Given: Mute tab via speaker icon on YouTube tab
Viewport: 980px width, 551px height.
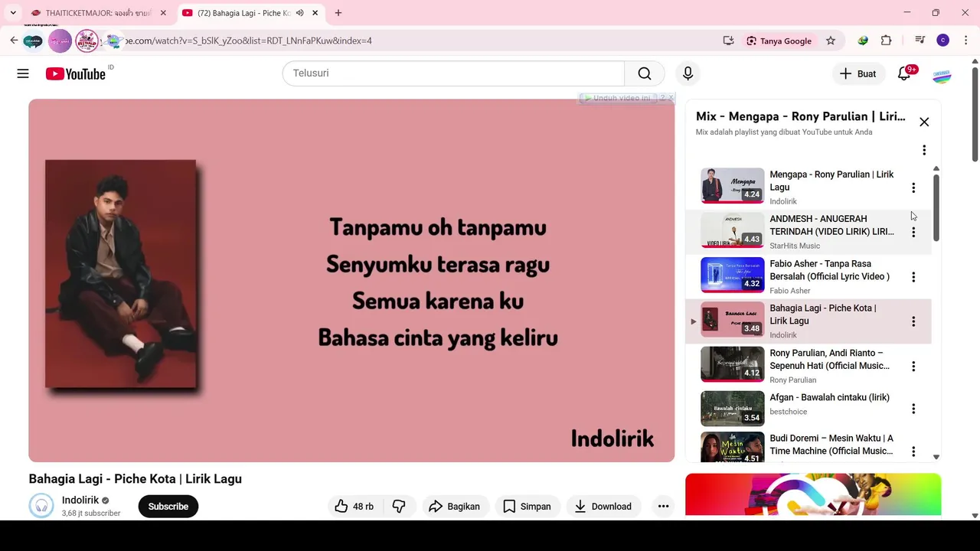Looking at the screenshot, I should pos(300,13).
